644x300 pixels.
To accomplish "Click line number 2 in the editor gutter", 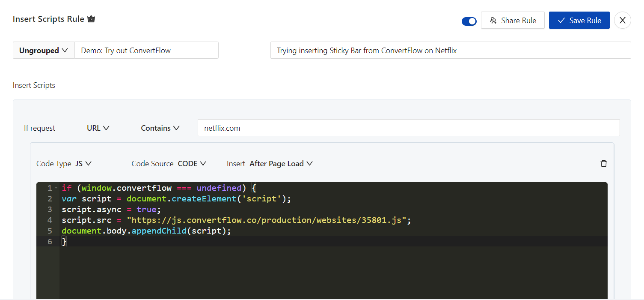I will tap(50, 199).
